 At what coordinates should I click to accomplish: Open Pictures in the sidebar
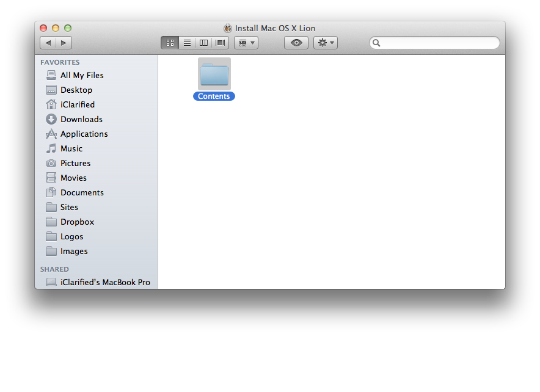click(x=75, y=163)
